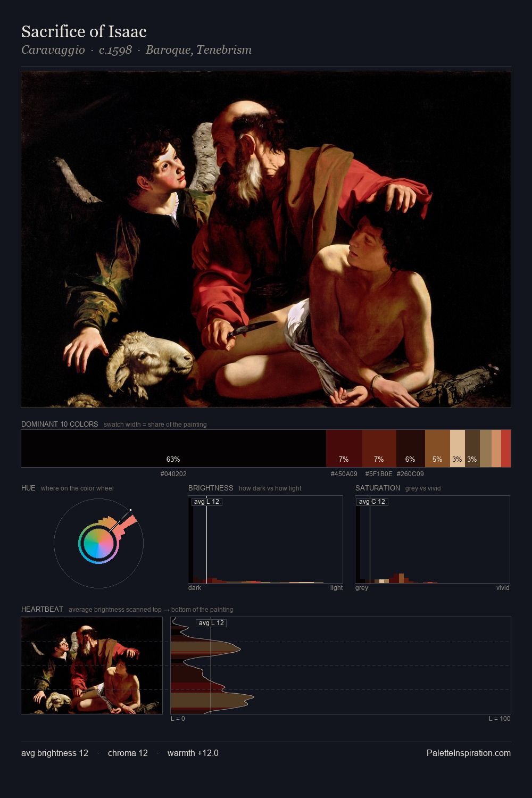This screenshot has height=798, width=532.
Task: Click the "light" axis label under brightness
Action: coord(336,588)
